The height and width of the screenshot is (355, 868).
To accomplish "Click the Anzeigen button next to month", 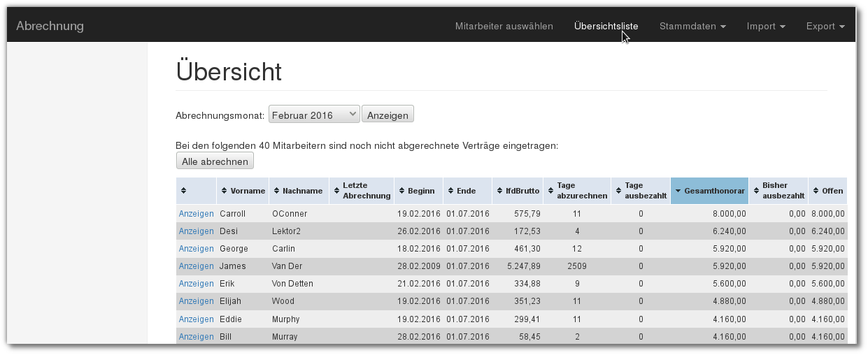I will tap(387, 115).
